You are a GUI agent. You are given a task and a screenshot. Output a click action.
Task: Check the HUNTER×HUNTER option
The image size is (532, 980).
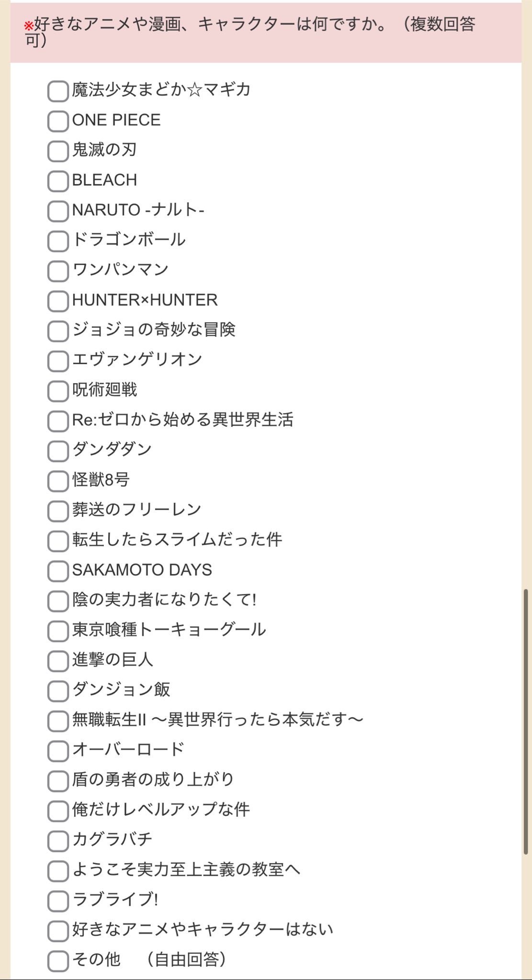pyautogui.click(x=58, y=301)
